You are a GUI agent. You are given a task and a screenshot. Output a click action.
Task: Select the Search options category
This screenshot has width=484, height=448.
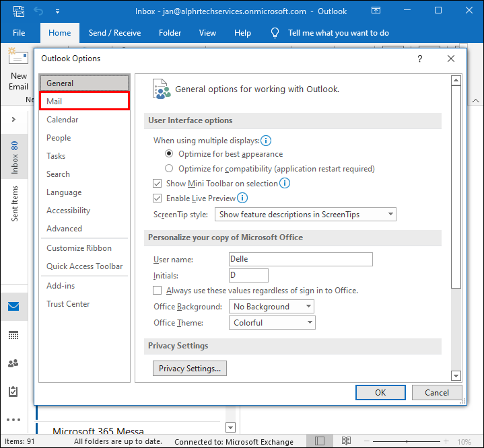tap(84, 174)
